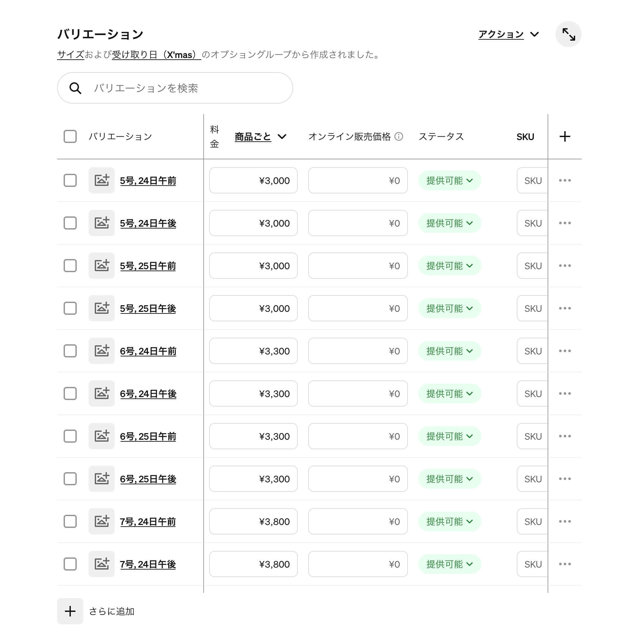Open the サイズ option group link
Image resolution: width=644 pixels, height=644 pixels.
71,55
